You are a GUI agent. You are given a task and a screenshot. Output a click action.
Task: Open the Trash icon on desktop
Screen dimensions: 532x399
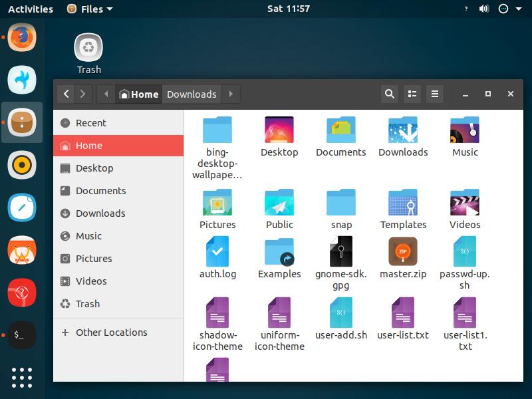[x=88, y=47]
